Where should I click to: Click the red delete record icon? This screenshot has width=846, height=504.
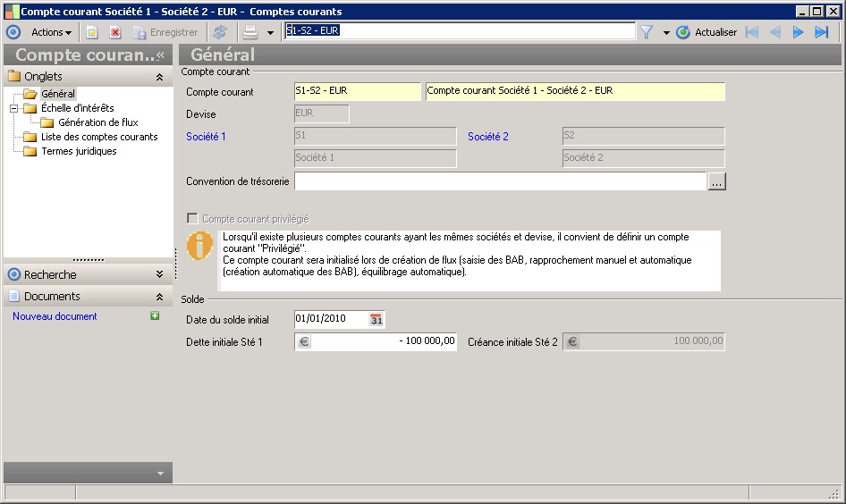click(x=115, y=32)
